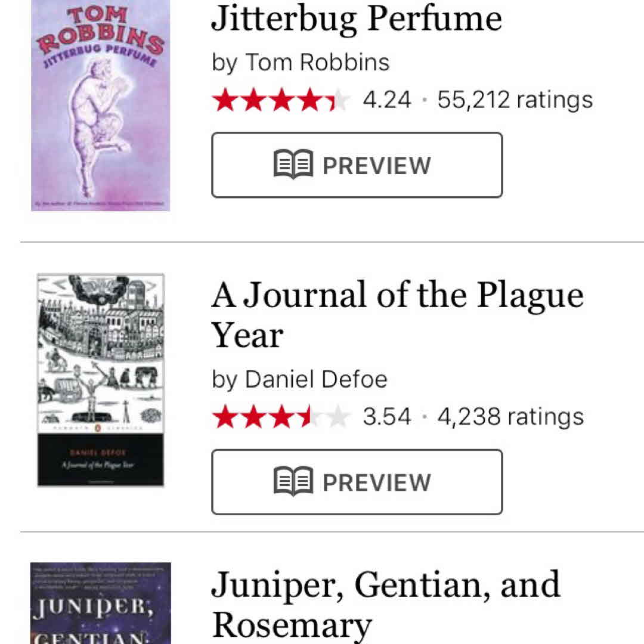Viewport: 644px width, 644px height.
Task: Open the Juniper, Gentian, and Rosemary cover image
Action: pos(100,602)
